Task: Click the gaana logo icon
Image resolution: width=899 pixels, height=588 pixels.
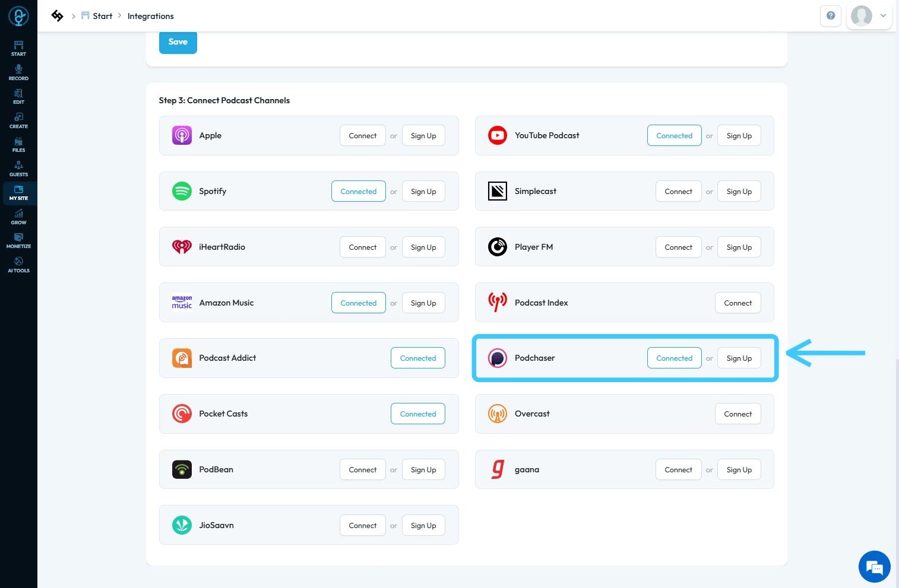Action: click(498, 469)
